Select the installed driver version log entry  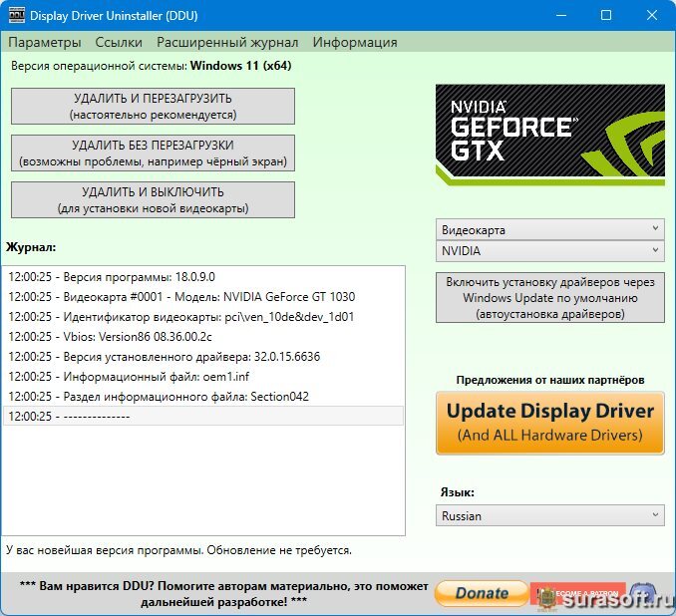pyautogui.click(x=203, y=357)
